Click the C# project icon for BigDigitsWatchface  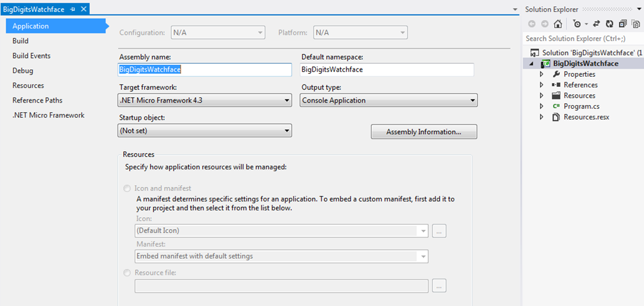pyautogui.click(x=545, y=64)
